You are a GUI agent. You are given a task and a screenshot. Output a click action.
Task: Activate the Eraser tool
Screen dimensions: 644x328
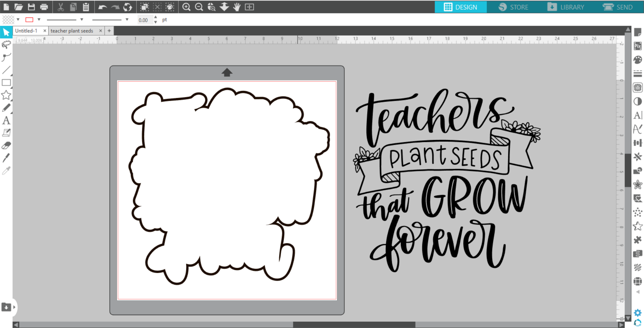point(6,145)
